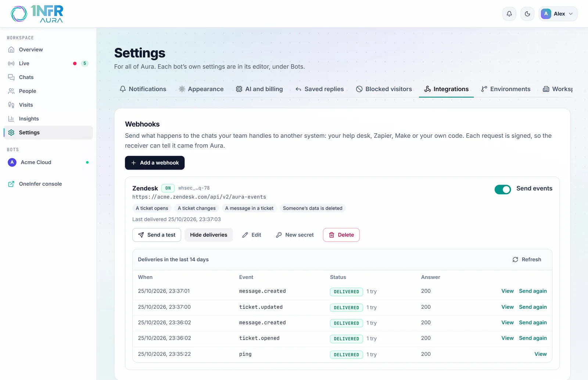Go to the Blocked visitors tab

[x=384, y=89]
